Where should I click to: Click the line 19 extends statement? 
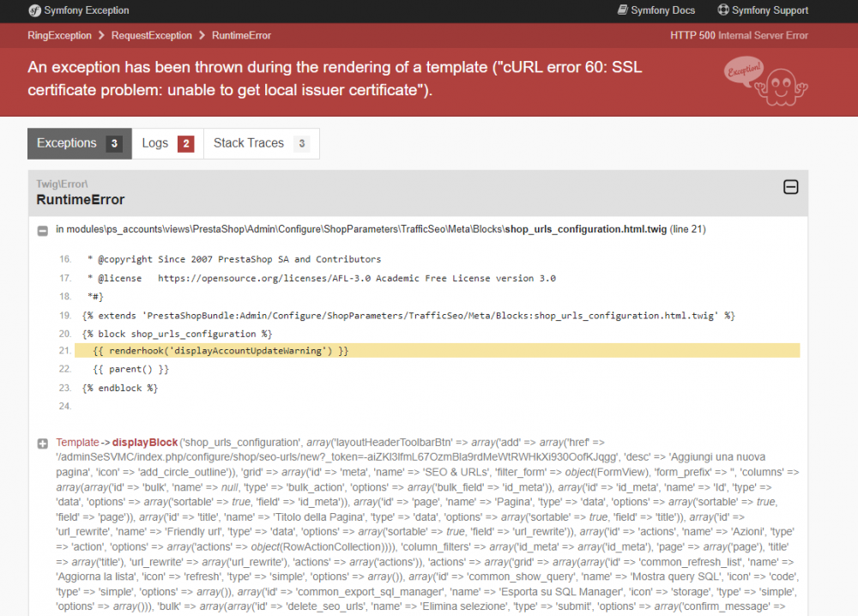[408, 316]
